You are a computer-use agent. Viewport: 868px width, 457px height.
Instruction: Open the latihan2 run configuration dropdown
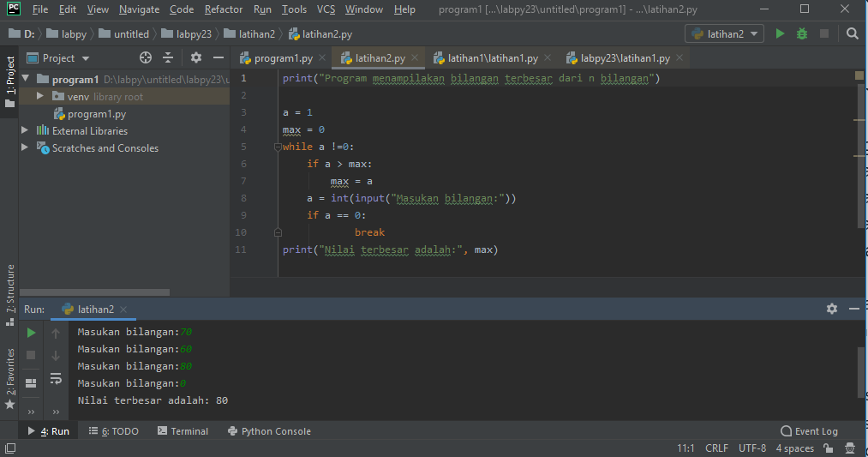pos(724,33)
